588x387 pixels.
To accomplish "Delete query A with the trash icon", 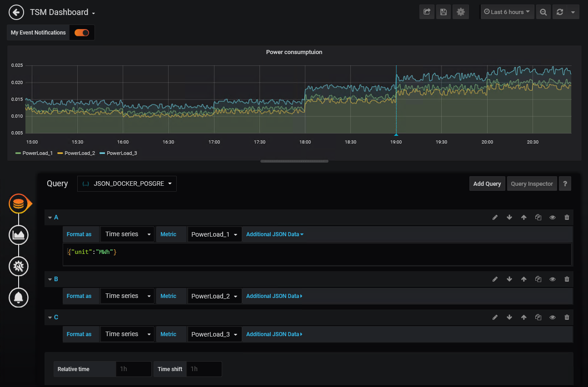I will (x=567, y=218).
